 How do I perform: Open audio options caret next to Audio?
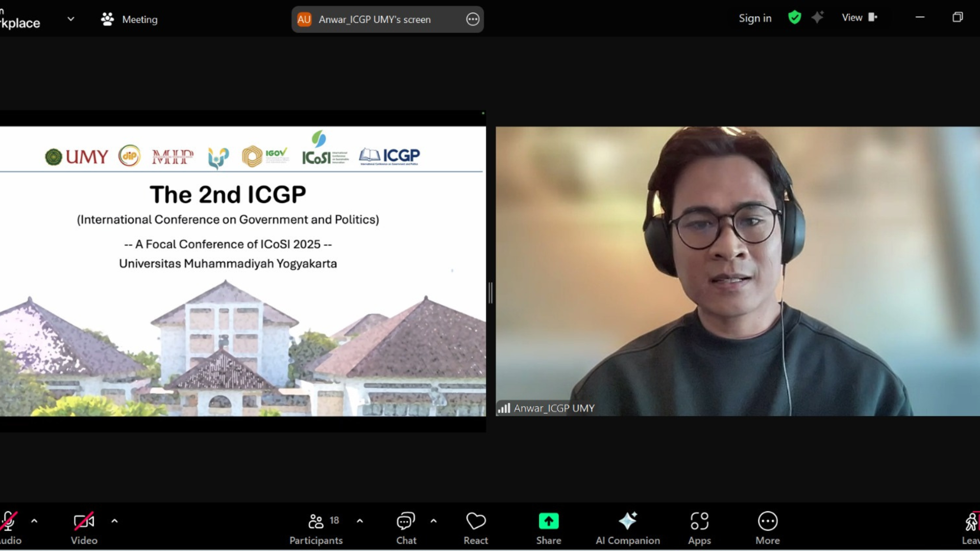coord(34,521)
